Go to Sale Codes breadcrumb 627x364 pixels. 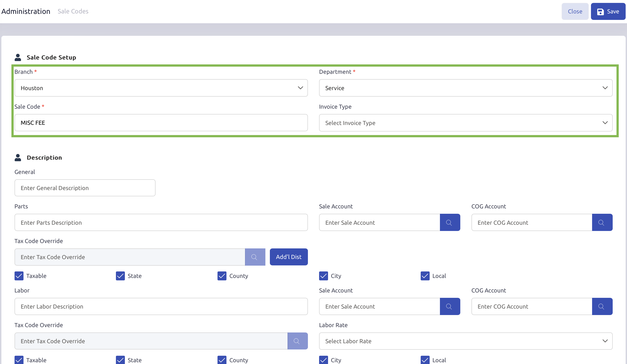point(73,11)
